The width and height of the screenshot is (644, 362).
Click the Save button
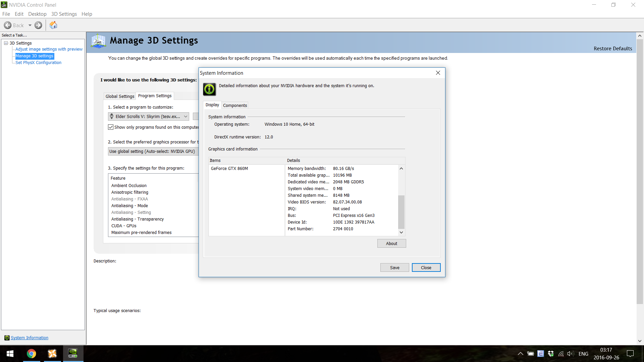(395, 267)
